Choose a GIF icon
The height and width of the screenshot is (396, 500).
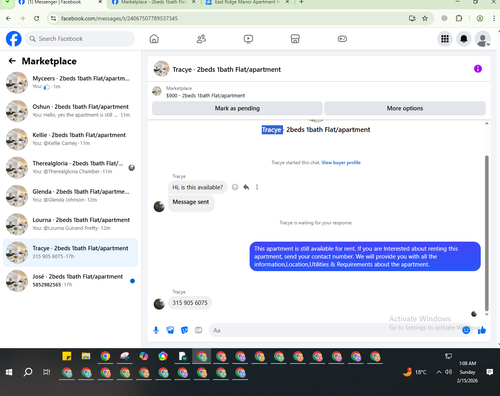click(198, 330)
